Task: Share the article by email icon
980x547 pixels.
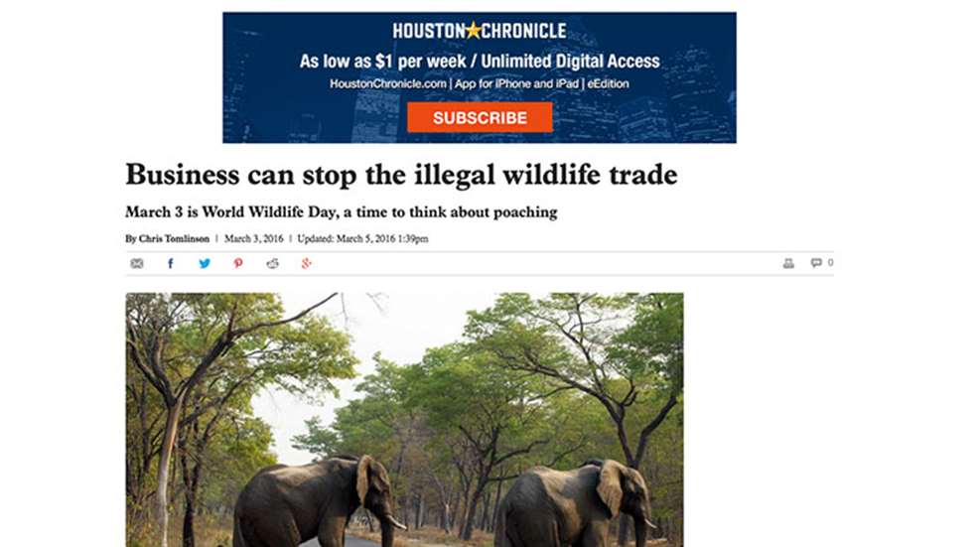Action: (x=137, y=263)
